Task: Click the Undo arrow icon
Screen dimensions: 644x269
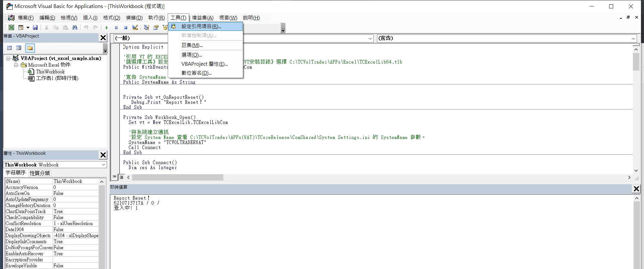Action: [86, 27]
